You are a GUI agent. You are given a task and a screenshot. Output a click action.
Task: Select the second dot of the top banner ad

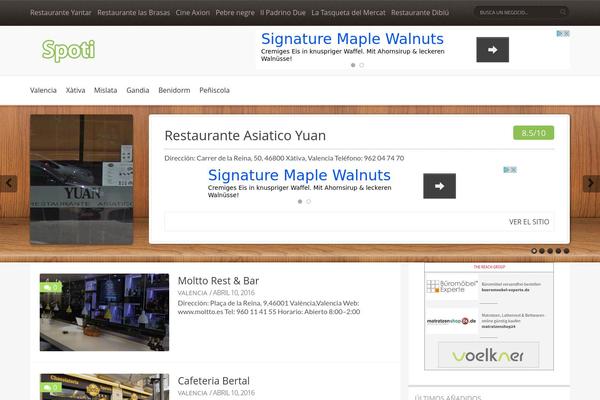[362, 65]
